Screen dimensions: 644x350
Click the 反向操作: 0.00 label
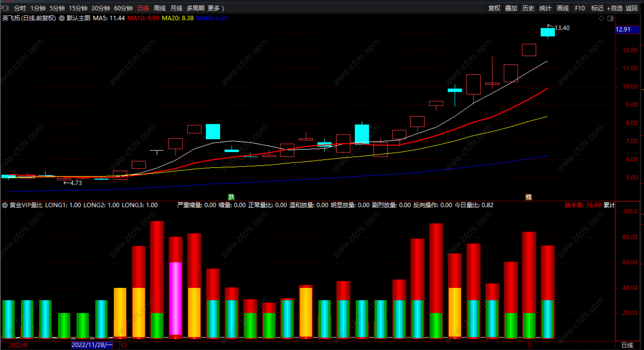432,205
